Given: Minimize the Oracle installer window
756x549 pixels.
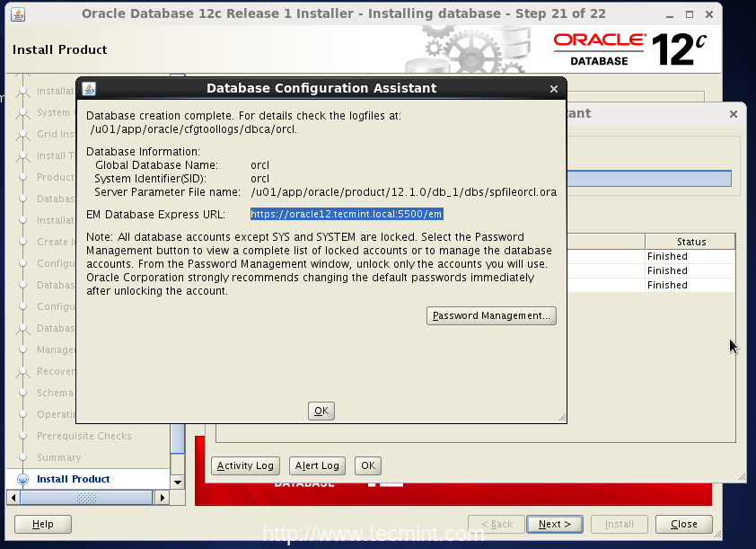Looking at the screenshot, I should (x=670, y=15).
